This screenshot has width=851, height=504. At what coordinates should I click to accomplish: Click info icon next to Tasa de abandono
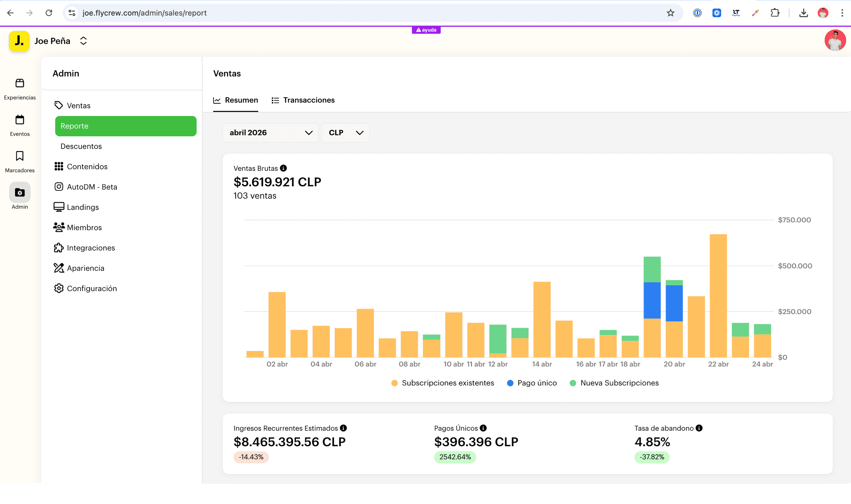(699, 428)
